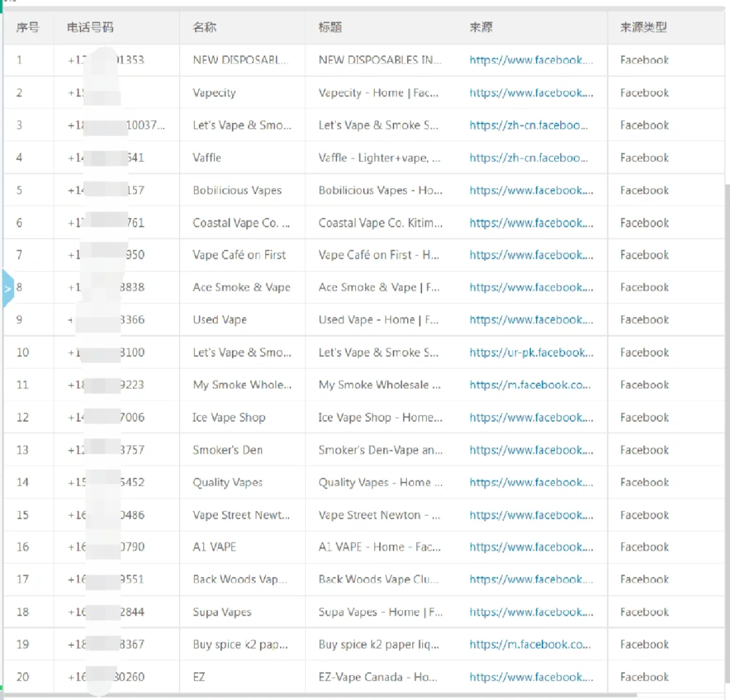The height and width of the screenshot is (700, 730).
Task: Open Bobilicious Vapes source link
Action: (531, 191)
